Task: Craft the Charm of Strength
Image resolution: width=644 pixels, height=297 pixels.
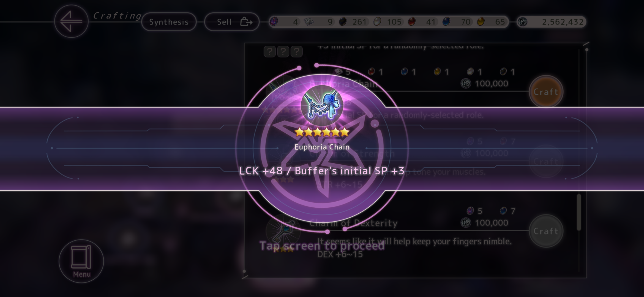Action: pos(546,161)
